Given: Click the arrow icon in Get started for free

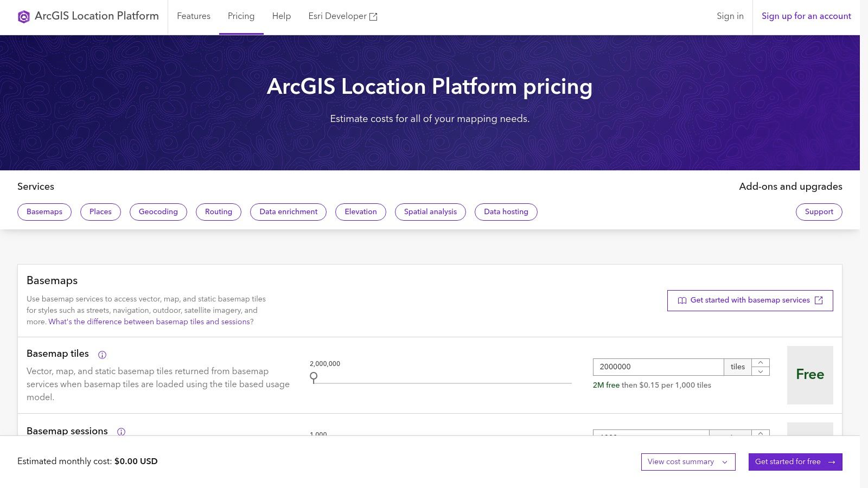Looking at the screenshot, I should pyautogui.click(x=832, y=462).
